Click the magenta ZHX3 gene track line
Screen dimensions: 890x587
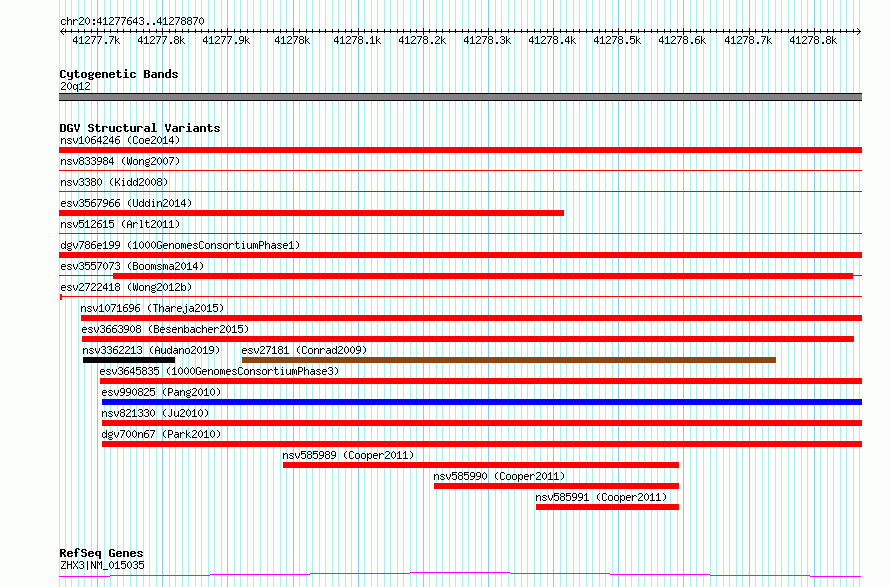pos(460,575)
